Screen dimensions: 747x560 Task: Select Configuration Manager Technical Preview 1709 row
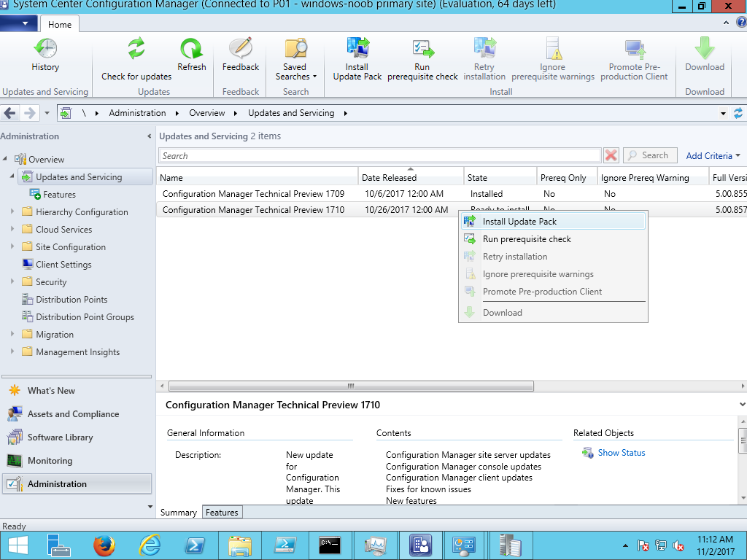pyautogui.click(x=451, y=194)
